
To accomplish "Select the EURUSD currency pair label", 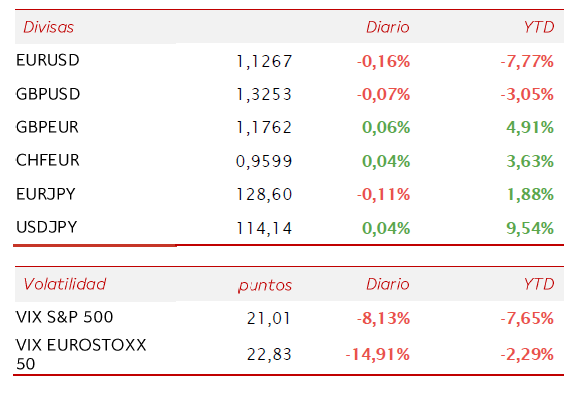I will click(x=48, y=60).
